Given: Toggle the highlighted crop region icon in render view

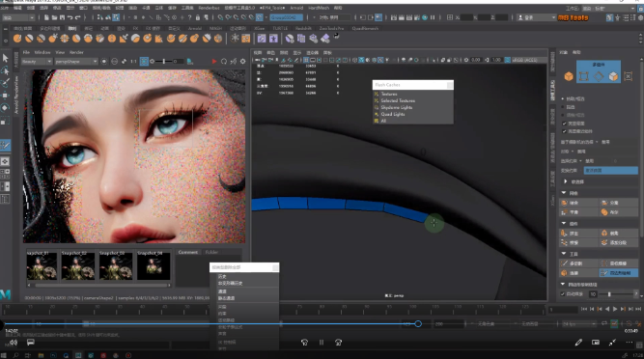Looking at the screenshot, I should coord(144,62).
